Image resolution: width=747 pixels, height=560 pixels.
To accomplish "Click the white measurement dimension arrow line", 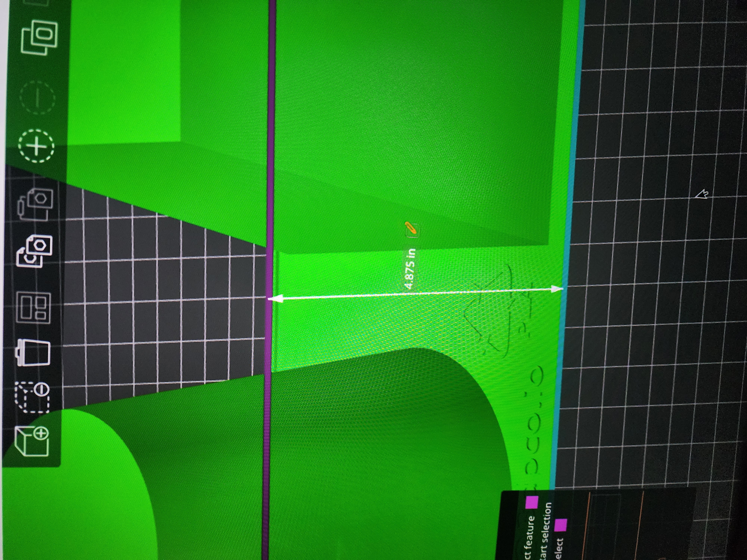I will (415, 294).
